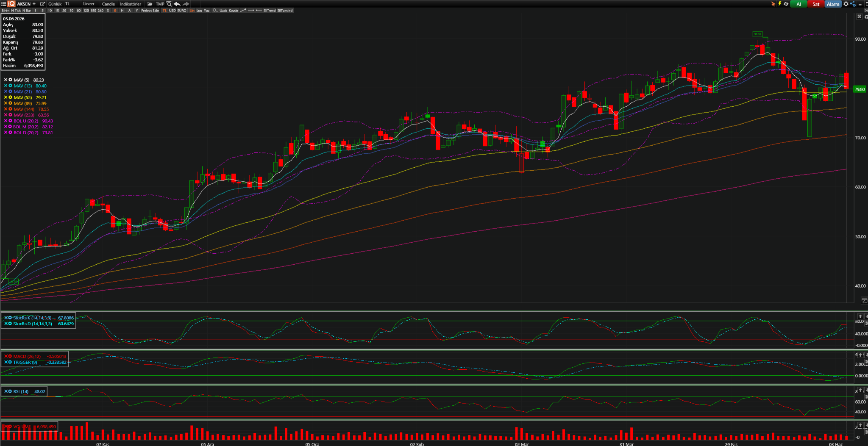Open the chart settings gear in the title bar
Viewport: 868px width, 446px height.
tap(846, 4)
